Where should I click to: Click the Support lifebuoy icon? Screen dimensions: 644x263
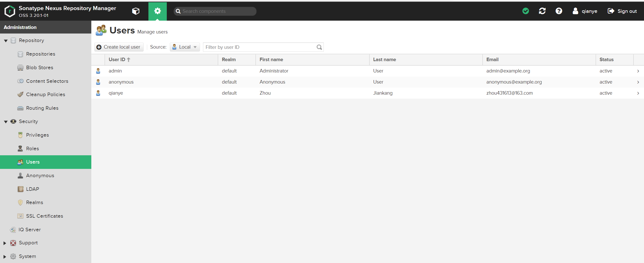tap(13, 243)
